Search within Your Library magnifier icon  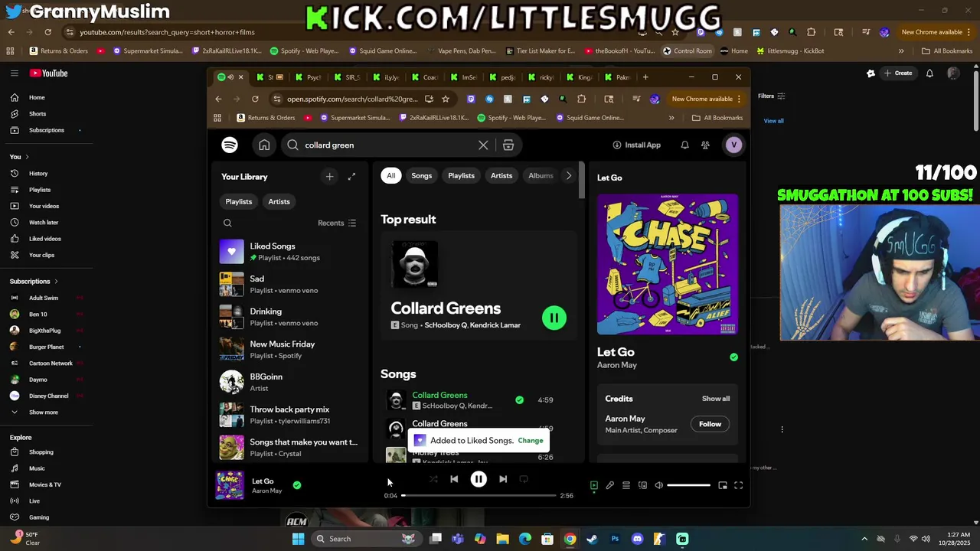(x=227, y=223)
